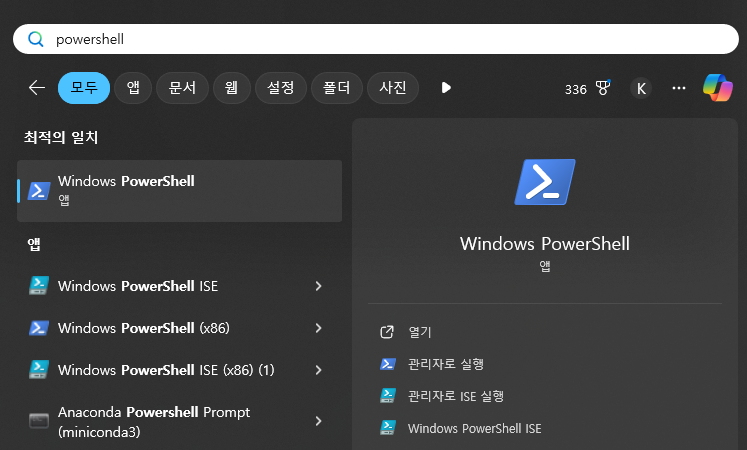Click the 관리자로 실행 PowerShell icon
The height and width of the screenshot is (450, 747).
pyautogui.click(x=388, y=364)
